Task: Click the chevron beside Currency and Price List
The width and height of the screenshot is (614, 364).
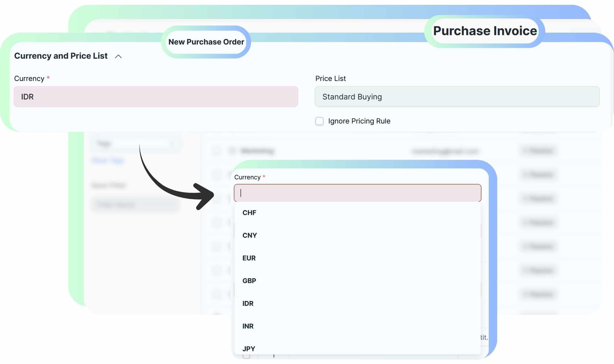Action: click(118, 57)
